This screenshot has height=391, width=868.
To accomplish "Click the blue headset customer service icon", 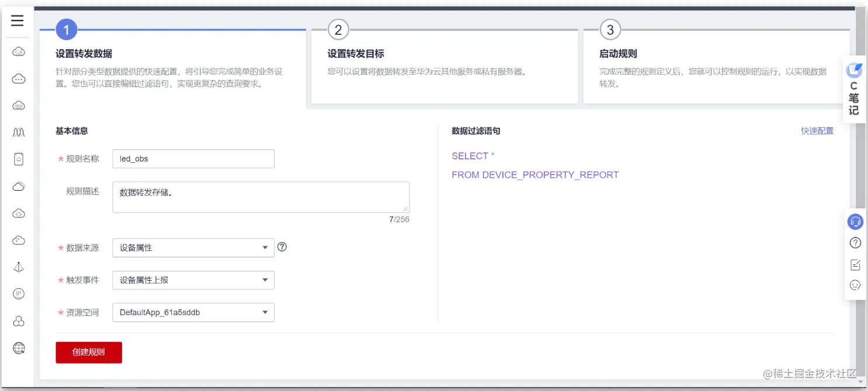I will (855, 222).
